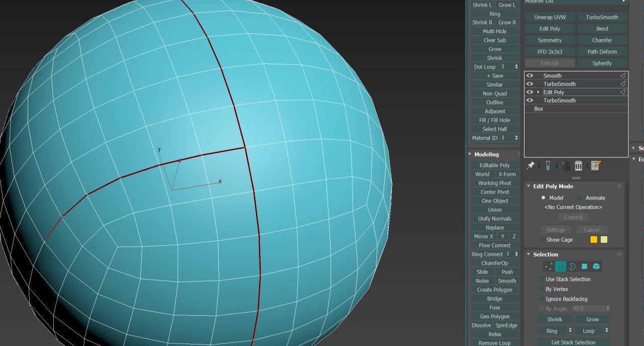Click the FFD 3x3x3 button
Screen dimensions: 644x346
click(x=550, y=52)
